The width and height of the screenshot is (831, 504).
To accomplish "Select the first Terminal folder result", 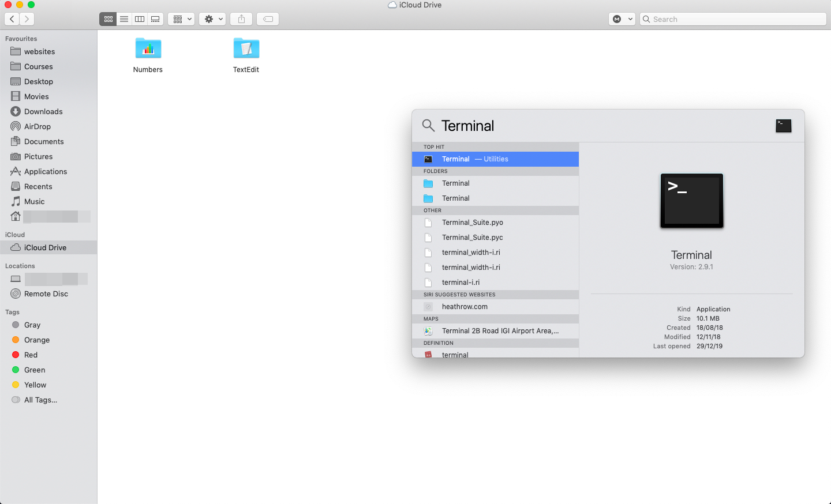I will click(x=495, y=183).
